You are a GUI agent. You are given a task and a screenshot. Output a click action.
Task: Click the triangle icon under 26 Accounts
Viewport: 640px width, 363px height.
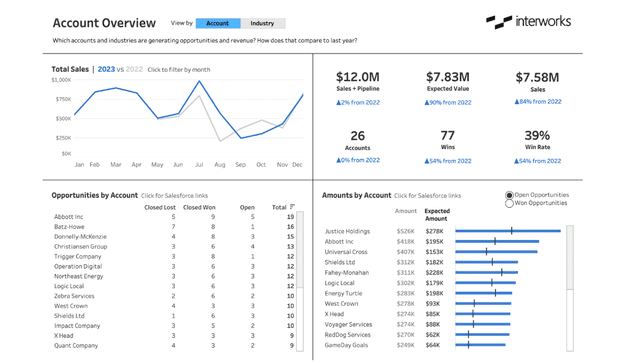pos(338,160)
